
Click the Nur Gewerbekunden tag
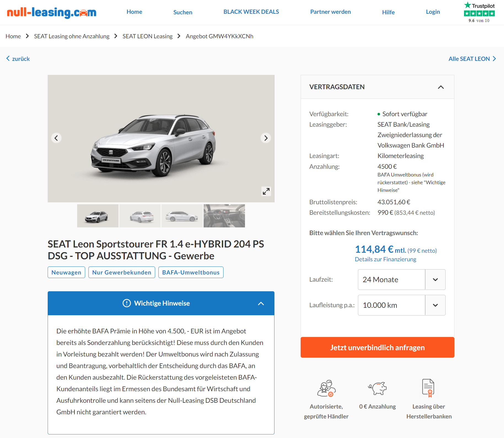pyautogui.click(x=122, y=272)
